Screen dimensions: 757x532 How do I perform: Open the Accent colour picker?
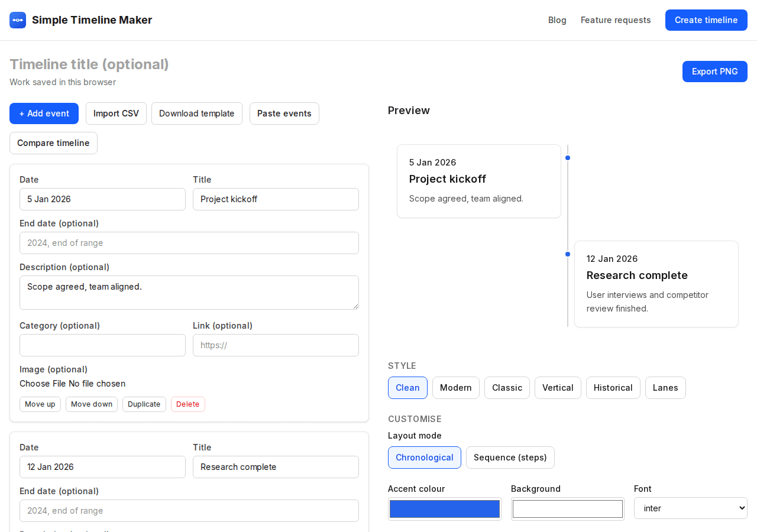point(445,509)
